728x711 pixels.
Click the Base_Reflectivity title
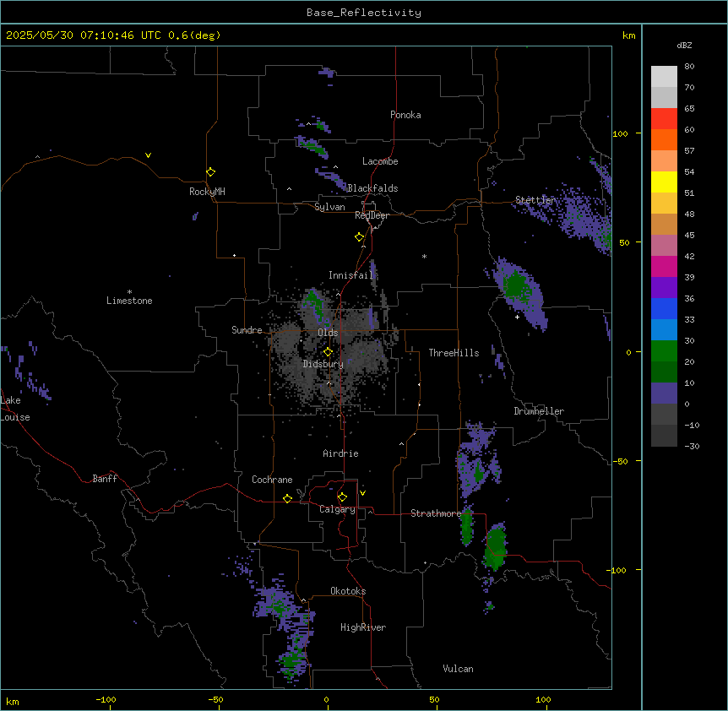pos(364,13)
